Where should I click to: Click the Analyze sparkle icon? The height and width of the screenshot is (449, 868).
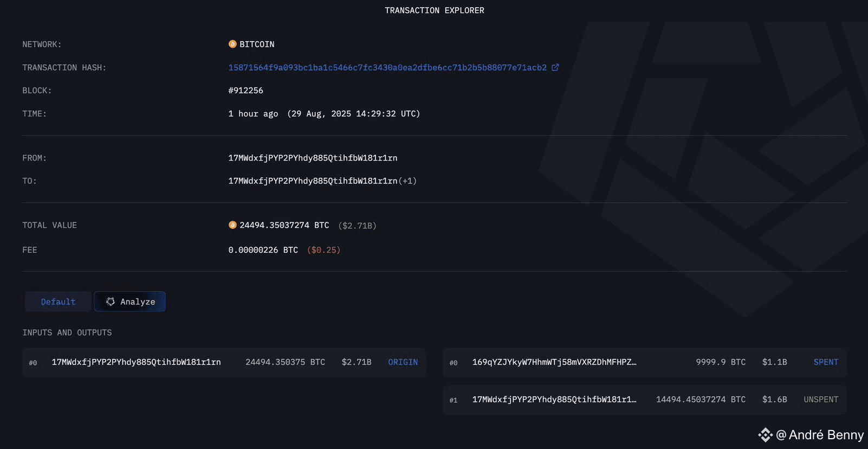(x=111, y=302)
